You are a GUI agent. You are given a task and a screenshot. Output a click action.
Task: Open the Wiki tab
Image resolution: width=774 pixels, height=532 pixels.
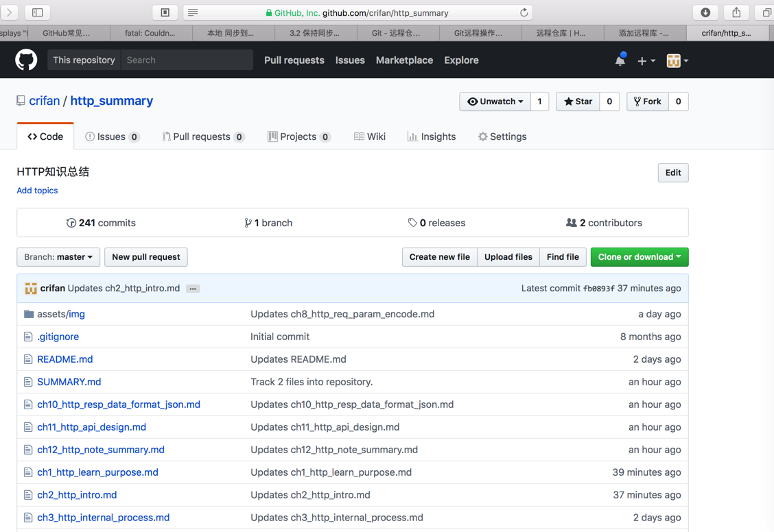(370, 136)
